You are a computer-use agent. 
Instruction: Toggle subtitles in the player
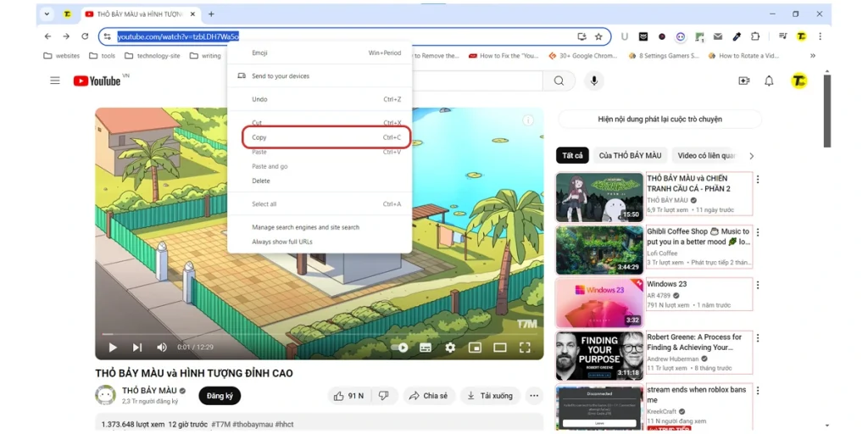426,348
